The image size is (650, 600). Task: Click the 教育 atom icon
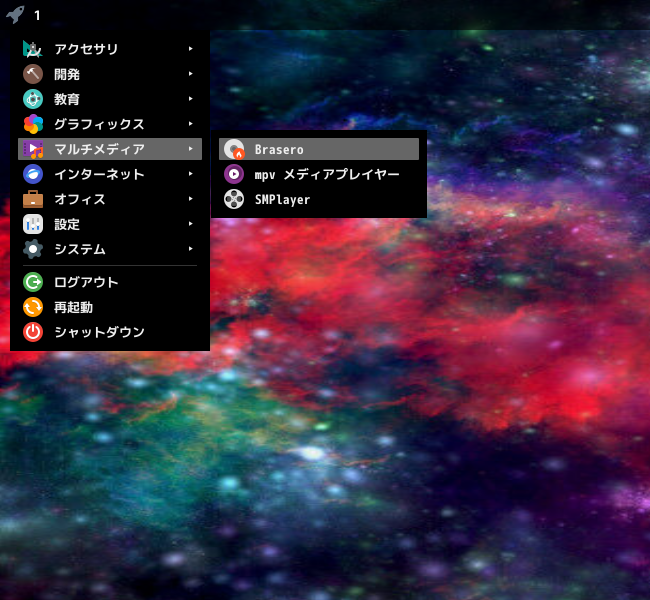click(x=33, y=99)
